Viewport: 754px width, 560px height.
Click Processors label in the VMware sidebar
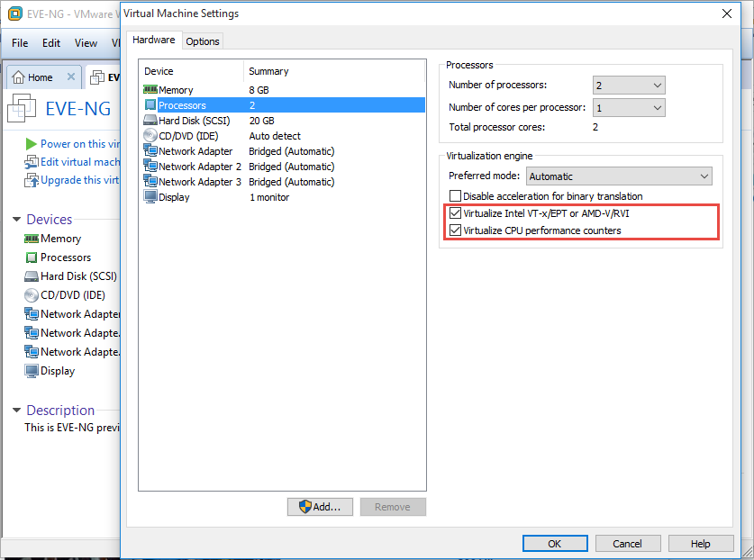66,257
